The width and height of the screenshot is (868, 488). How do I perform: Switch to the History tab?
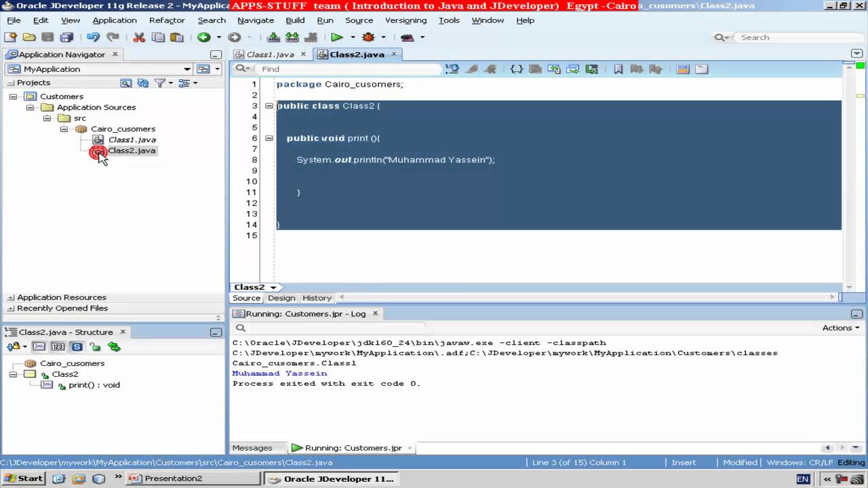click(x=317, y=298)
